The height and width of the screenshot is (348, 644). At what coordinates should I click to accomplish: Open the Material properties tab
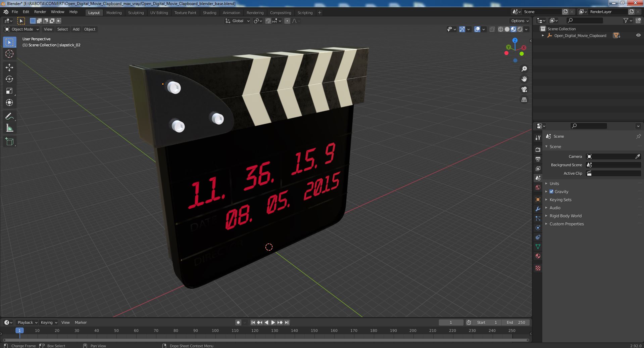[x=538, y=256]
